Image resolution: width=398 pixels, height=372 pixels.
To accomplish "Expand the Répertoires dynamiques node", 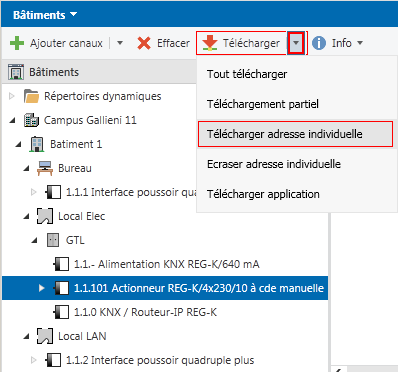I will 12,96.
